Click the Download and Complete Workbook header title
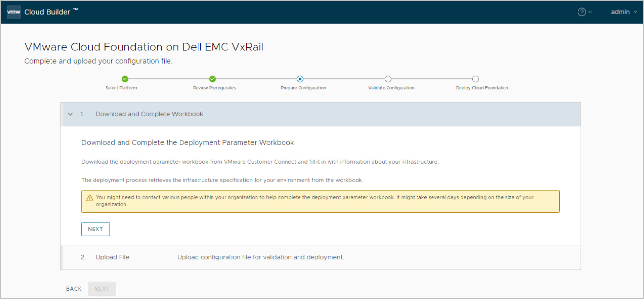Viewport: 644px width, 299px height. 149,114
